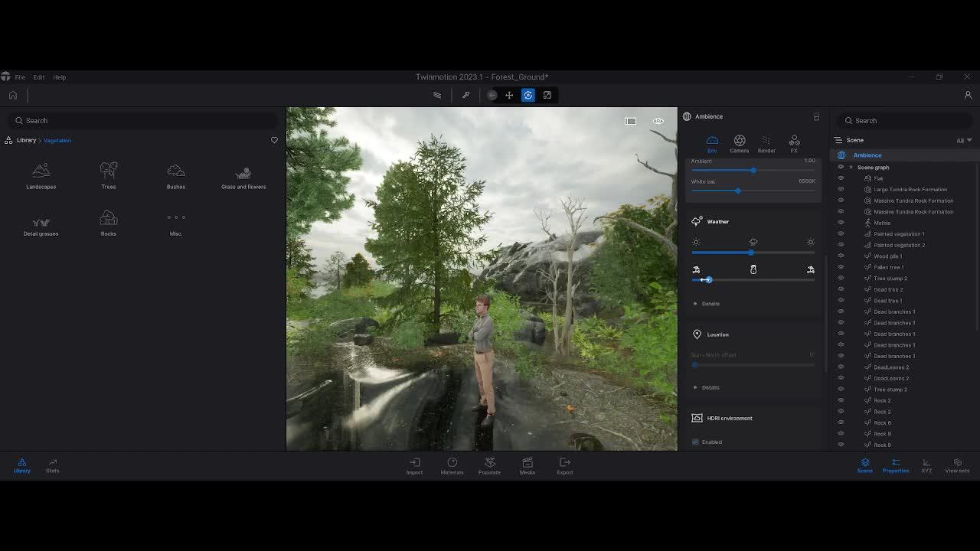Open the Export panel

pos(564,467)
